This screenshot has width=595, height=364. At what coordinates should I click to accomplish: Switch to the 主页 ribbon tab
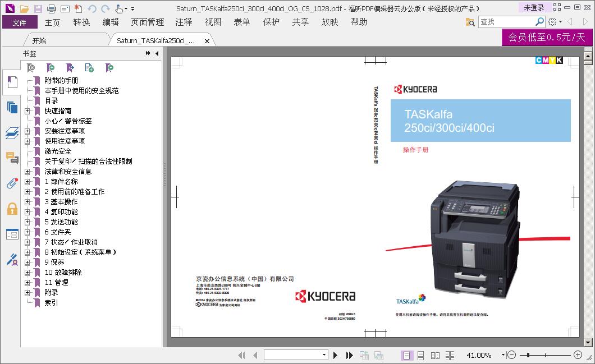52,22
